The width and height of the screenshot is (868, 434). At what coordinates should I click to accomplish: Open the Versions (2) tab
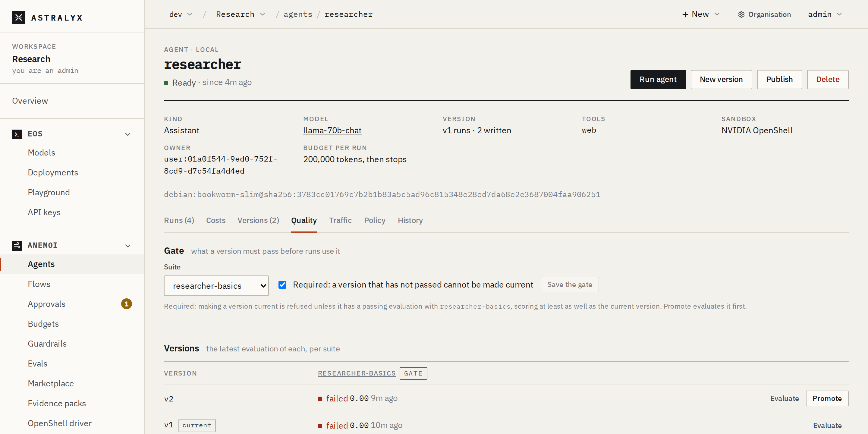[x=258, y=220]
